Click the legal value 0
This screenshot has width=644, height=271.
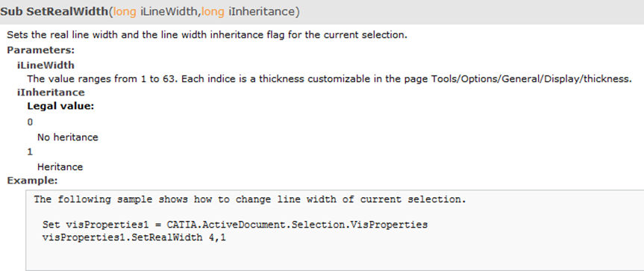point(30,122)
